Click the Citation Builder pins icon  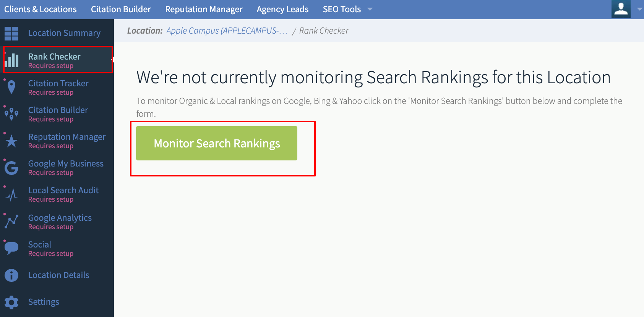tap(11, 114)
